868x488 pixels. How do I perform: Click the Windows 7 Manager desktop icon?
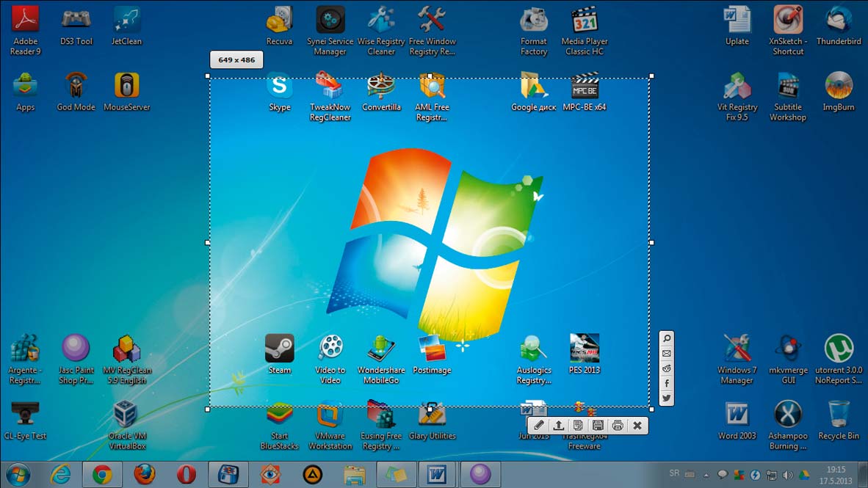[x=737, y=359]
